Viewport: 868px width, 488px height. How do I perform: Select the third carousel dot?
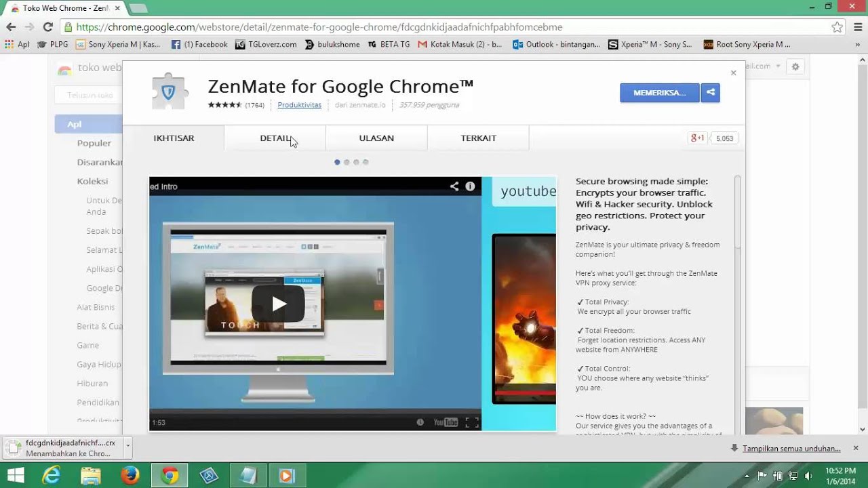(x=356, y=163)
